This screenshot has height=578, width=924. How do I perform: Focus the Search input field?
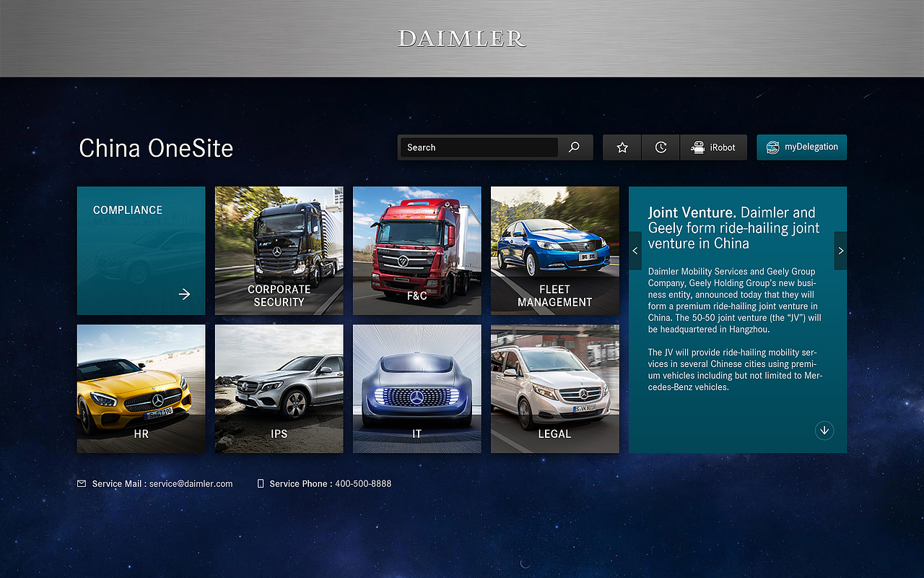479,147
